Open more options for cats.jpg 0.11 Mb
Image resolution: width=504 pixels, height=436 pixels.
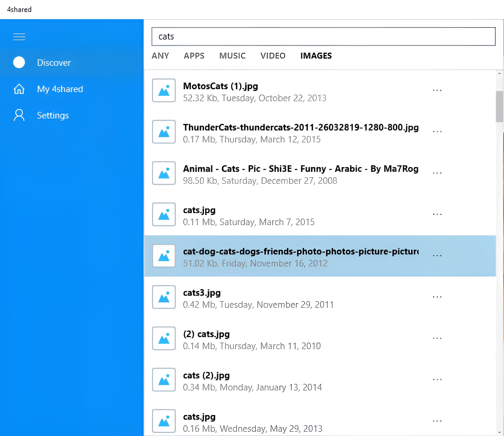coord(437,214)
